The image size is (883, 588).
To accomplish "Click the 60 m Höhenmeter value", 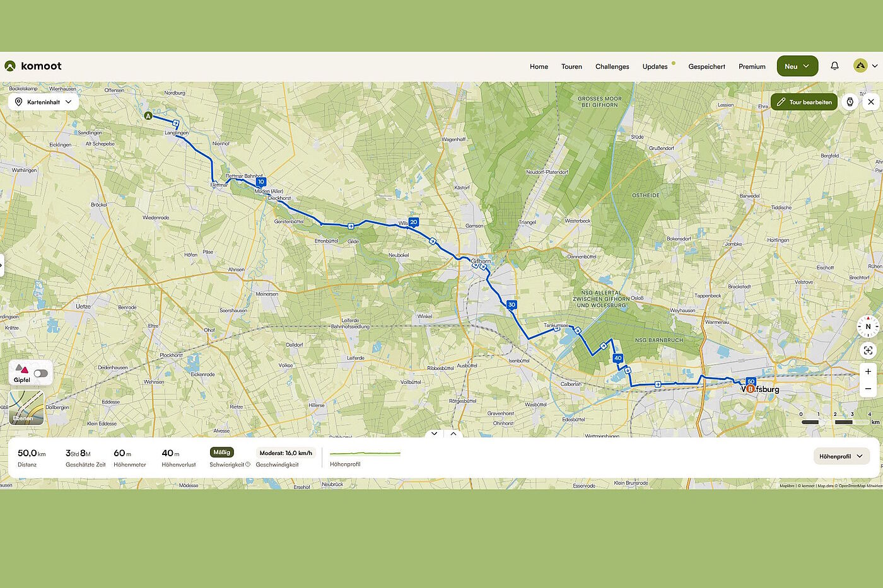I will click(122, 453).
